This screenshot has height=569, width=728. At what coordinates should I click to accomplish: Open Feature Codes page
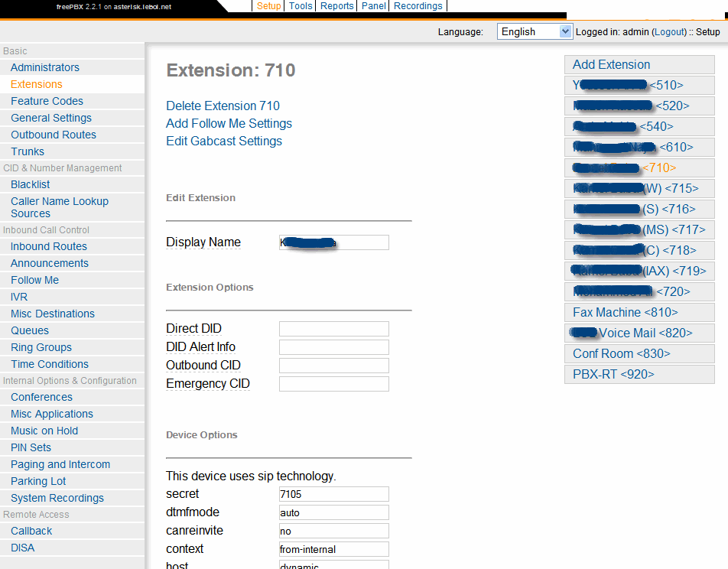47,101
